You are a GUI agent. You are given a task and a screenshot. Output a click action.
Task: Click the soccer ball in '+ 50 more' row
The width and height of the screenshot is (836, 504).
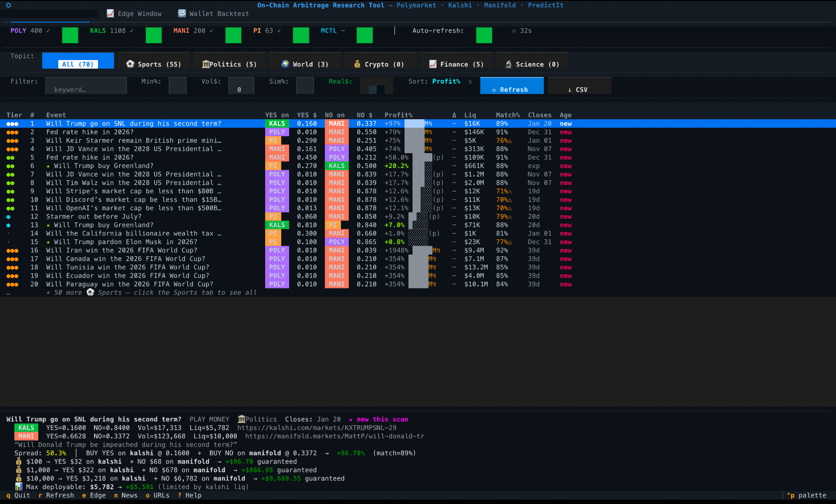pos(90,292)
